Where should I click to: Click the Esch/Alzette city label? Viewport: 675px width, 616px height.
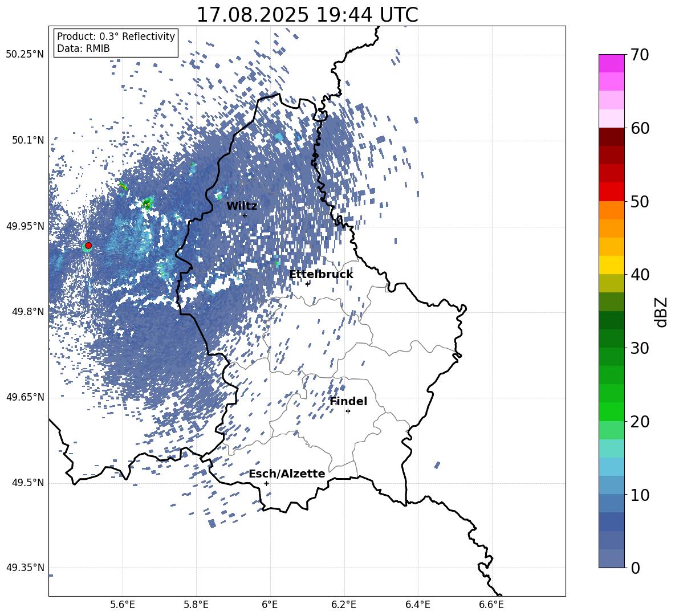287,474
